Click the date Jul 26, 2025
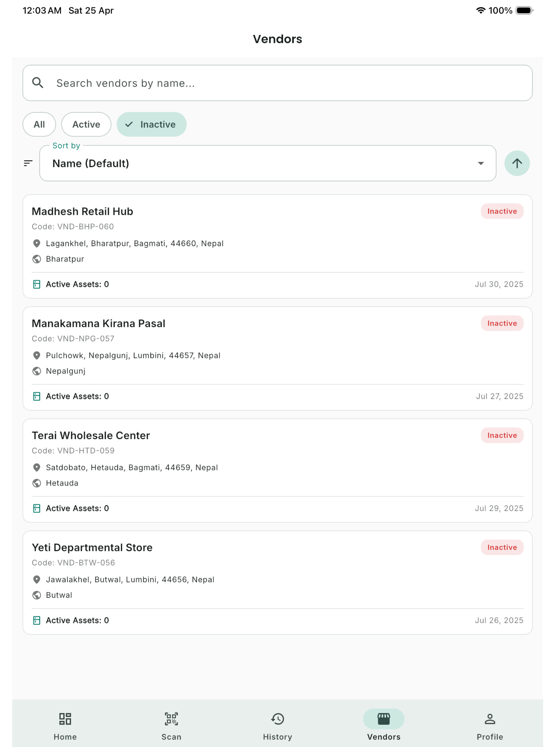This screenshot has height=747, width=560. click(x=499, y=620)
